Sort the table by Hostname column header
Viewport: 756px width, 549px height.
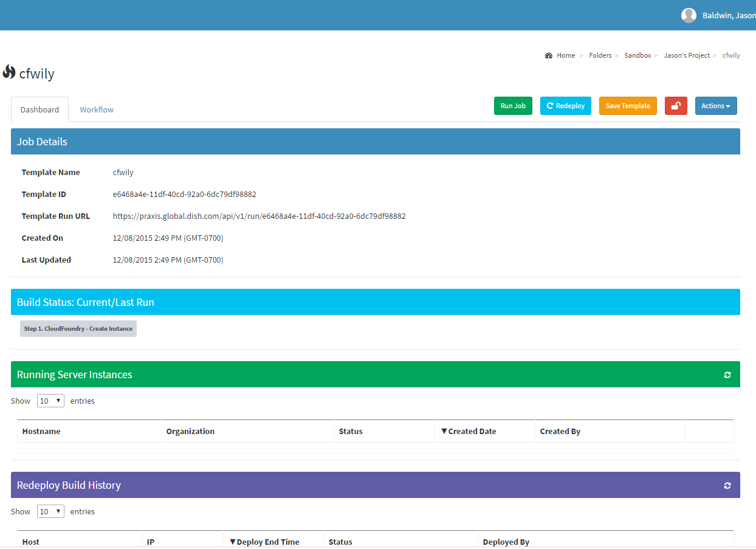41,431
